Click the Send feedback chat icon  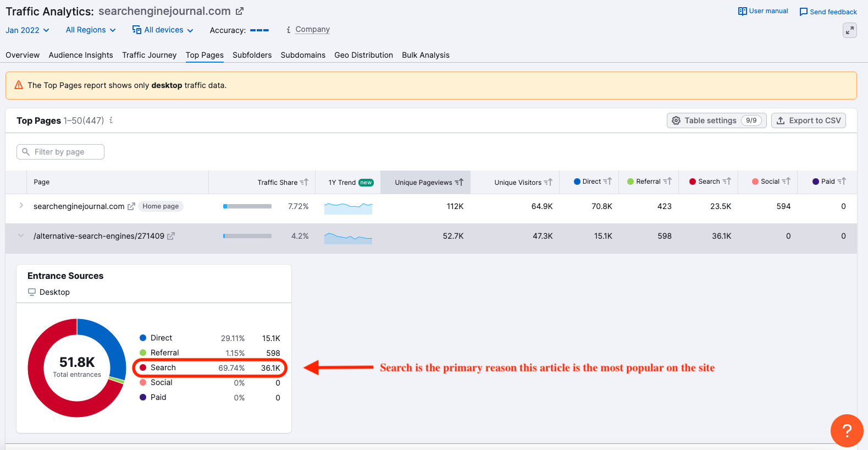pos(803,12)
